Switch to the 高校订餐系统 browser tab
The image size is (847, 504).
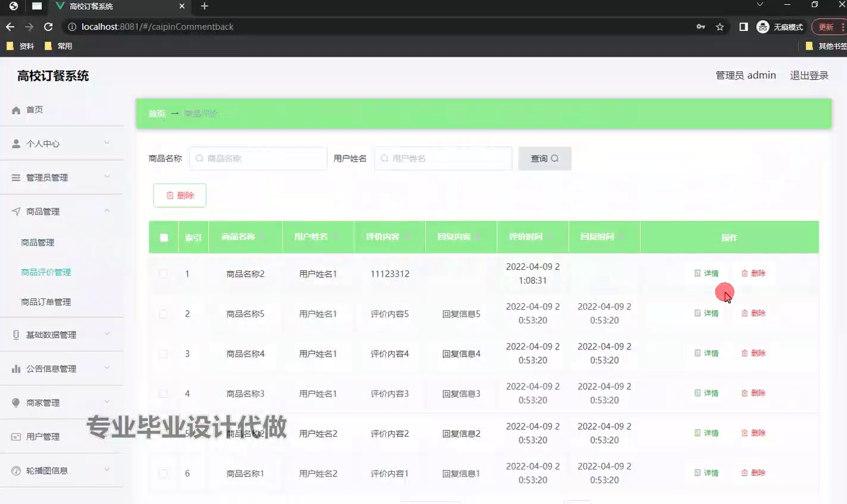coord(119,7)
